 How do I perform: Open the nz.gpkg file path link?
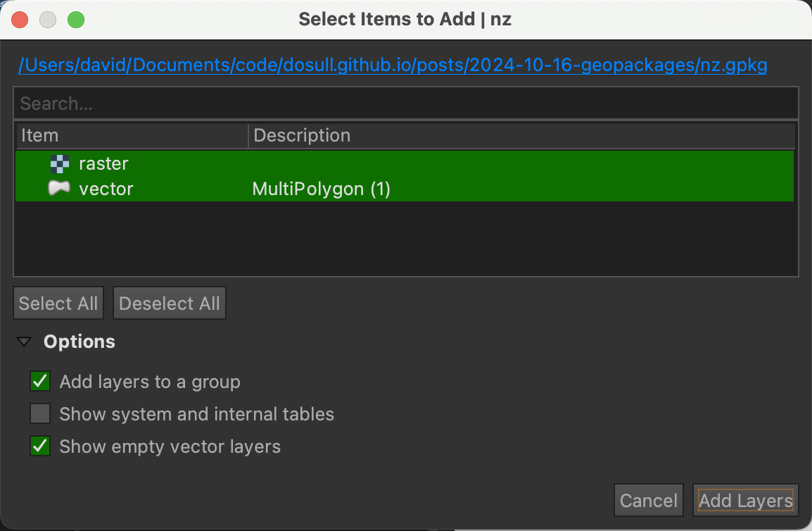(393, 65)
